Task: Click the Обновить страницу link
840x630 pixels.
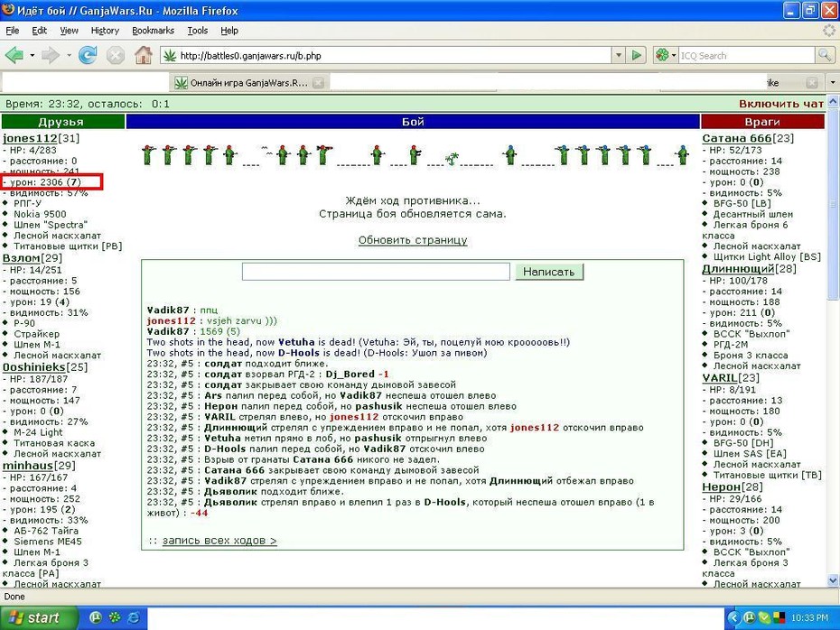Action: [x=413, y=240]
